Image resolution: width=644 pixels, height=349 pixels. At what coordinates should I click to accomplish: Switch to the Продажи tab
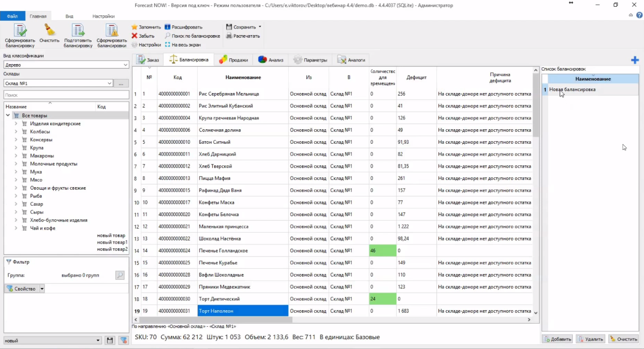pyautogui.click(x=233, y=60)
